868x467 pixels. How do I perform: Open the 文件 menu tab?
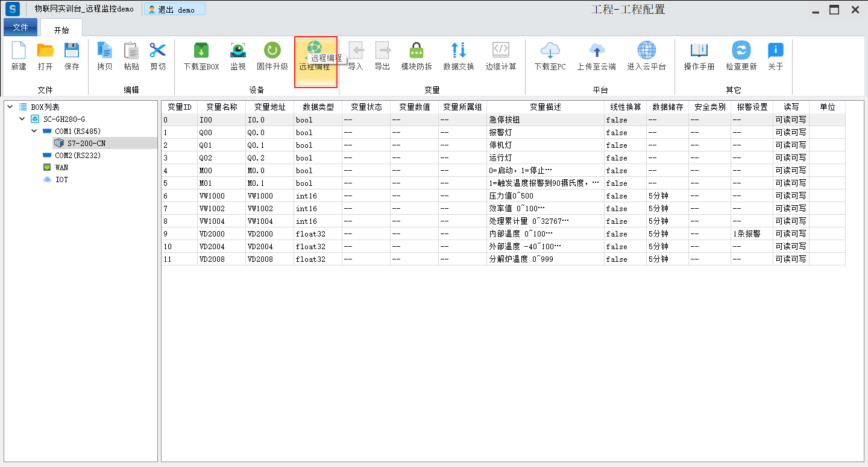click(20, 28)
